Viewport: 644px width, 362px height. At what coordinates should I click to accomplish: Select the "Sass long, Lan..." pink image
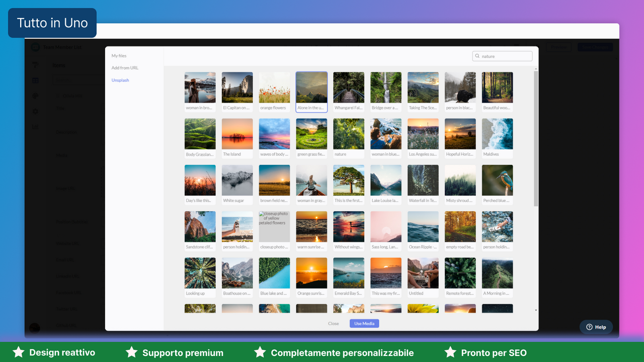pos(386,231)
